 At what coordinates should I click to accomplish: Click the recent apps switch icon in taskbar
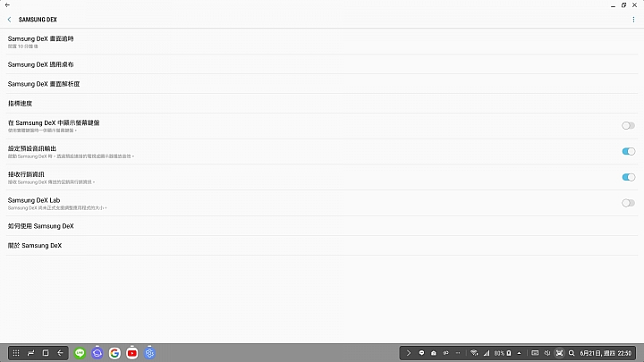point(30,353)
